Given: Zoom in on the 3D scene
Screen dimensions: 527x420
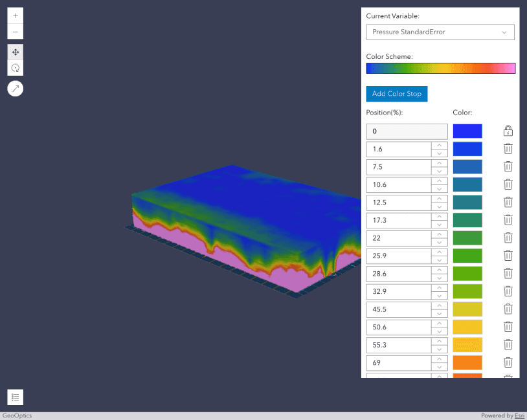Looking at the screenshot, I should coord(15,16).
